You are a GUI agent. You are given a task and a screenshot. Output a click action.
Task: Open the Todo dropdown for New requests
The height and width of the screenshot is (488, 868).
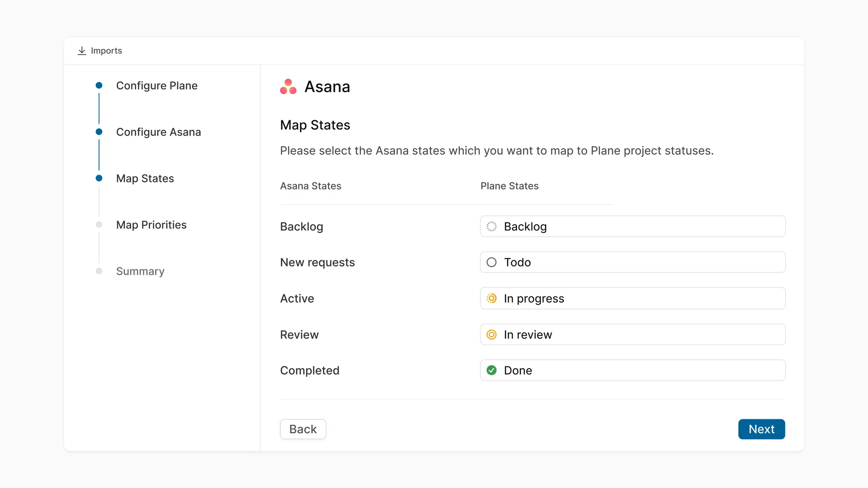pyautogui.click(x=632, y=262)
